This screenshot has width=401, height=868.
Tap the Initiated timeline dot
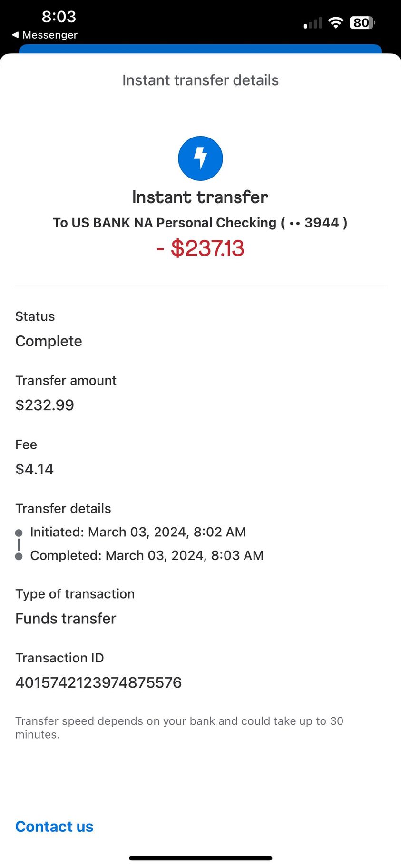[19, 533]
